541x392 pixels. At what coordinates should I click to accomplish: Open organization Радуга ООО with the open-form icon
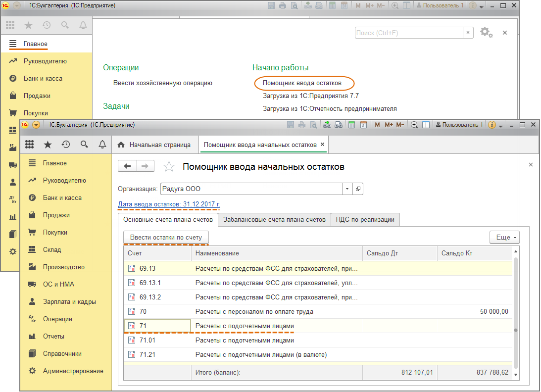358,189
